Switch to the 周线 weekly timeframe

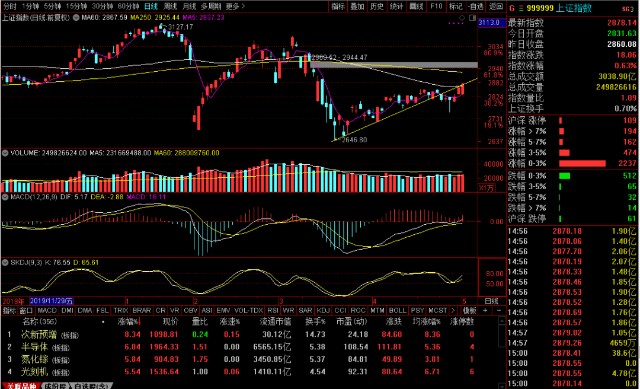click(x=170, y=6)
